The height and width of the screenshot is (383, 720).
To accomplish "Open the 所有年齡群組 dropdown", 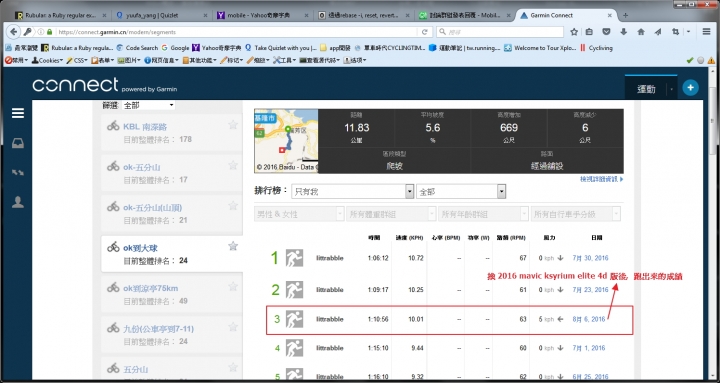I will (484, 214).
